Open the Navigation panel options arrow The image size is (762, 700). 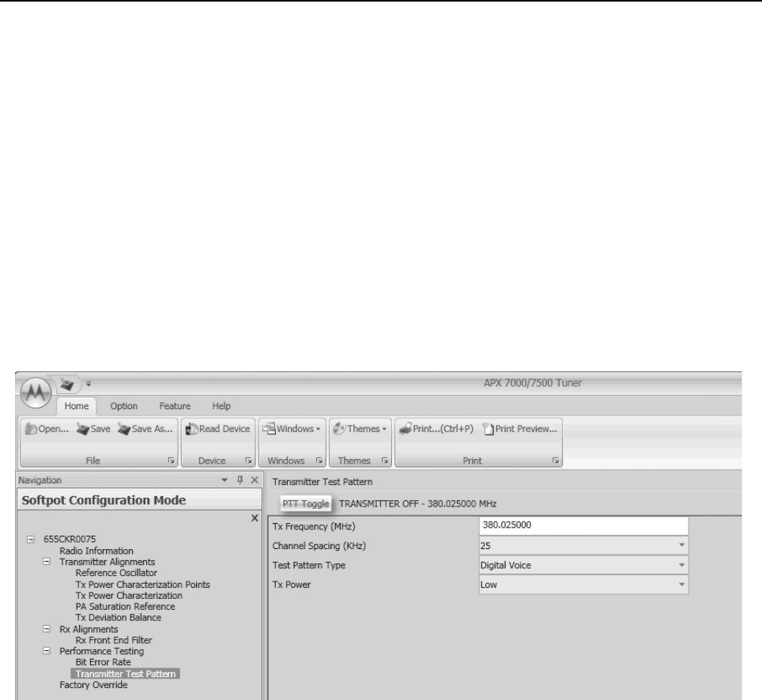[224, 480]
